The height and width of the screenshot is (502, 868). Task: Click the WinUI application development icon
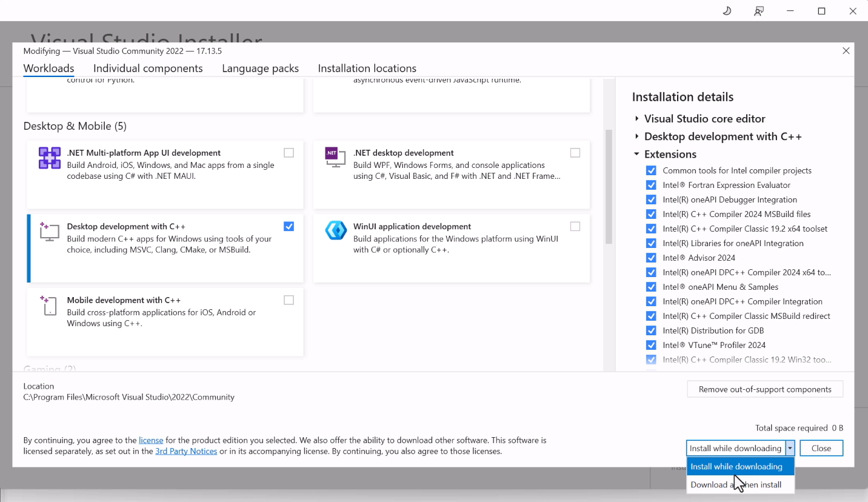(x=335, y=230)
